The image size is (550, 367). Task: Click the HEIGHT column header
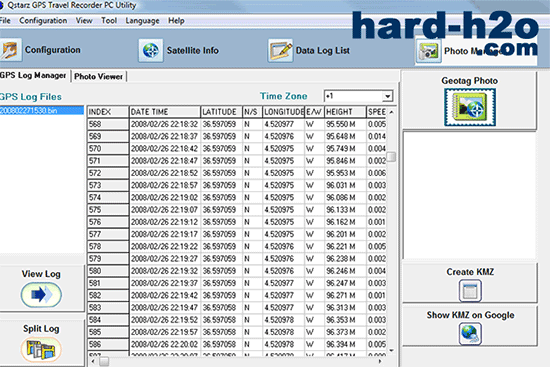(x=345, y=112)
